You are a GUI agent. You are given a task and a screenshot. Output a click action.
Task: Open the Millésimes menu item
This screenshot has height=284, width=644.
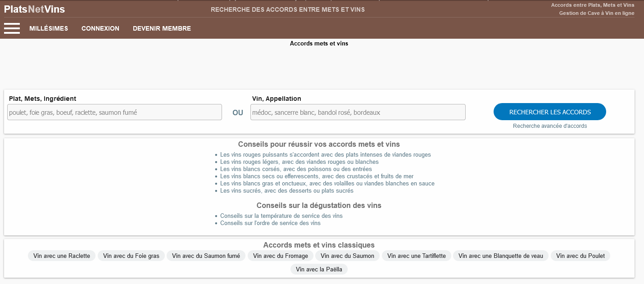pos(49,28)
